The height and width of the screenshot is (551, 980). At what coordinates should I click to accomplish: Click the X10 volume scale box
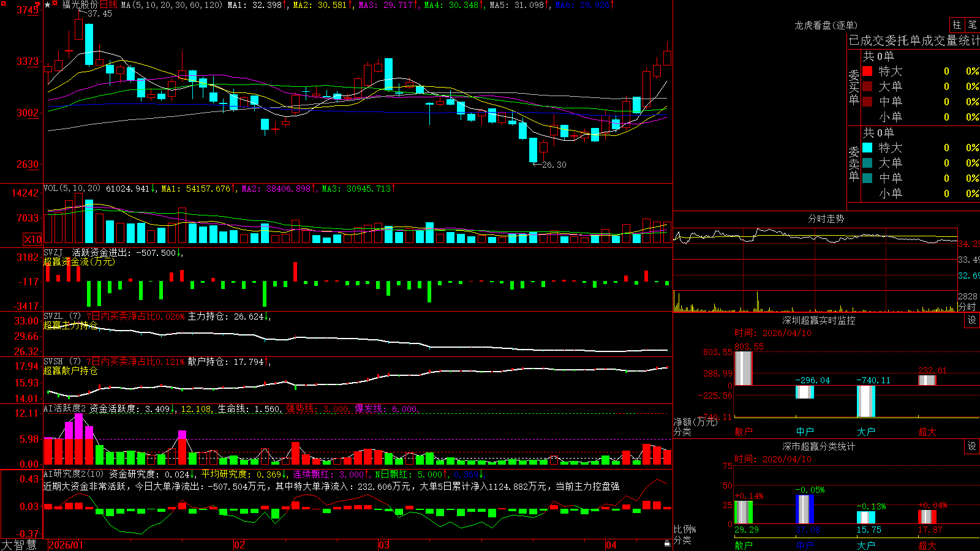[32, 239]
